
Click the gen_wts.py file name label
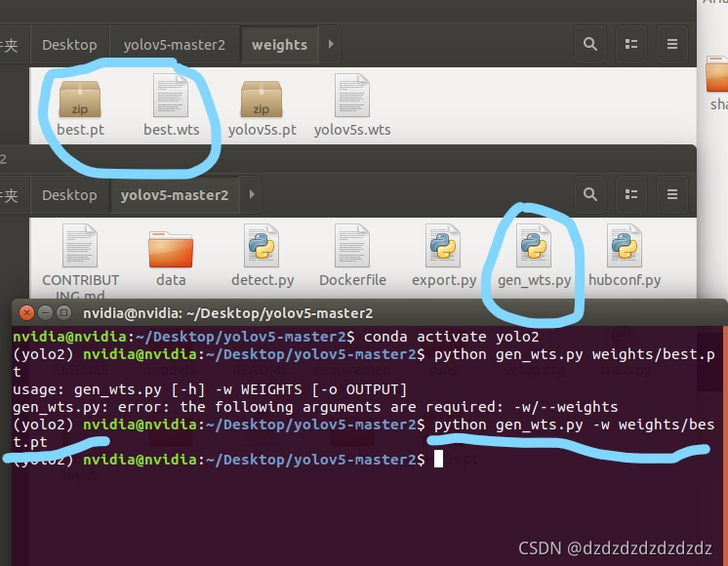pyautogui.click(x=535, y=280)
